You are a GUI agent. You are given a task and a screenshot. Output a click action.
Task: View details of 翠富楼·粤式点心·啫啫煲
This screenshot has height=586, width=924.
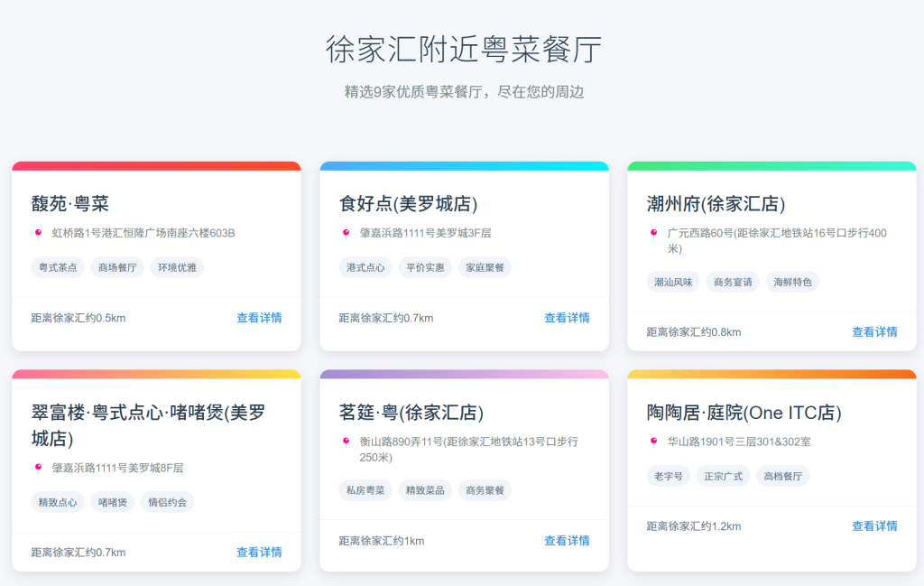point(259,553)
